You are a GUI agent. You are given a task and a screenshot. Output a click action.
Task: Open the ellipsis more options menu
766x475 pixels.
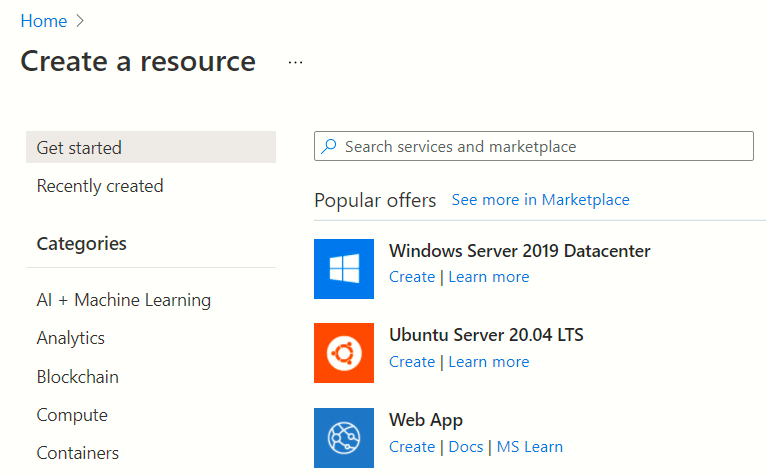[x=295, y=62]
